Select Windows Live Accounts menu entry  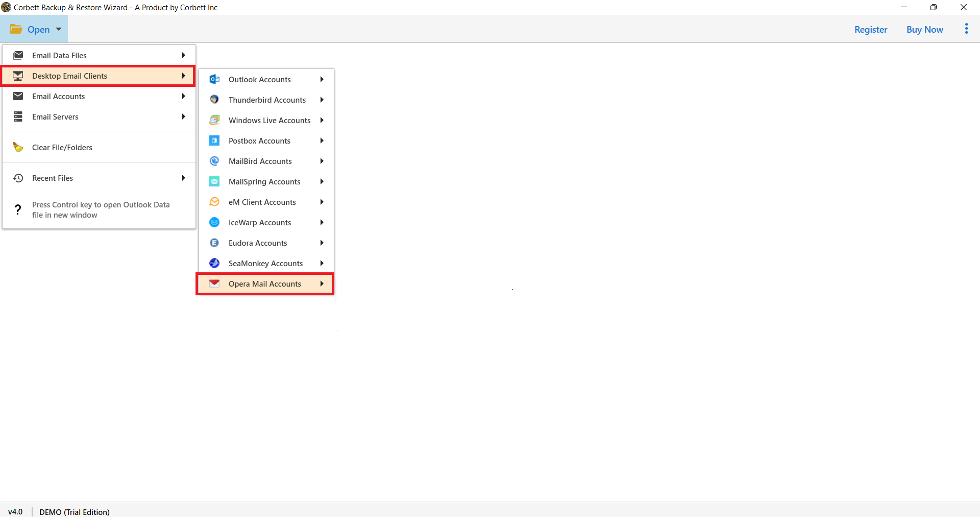266,120
